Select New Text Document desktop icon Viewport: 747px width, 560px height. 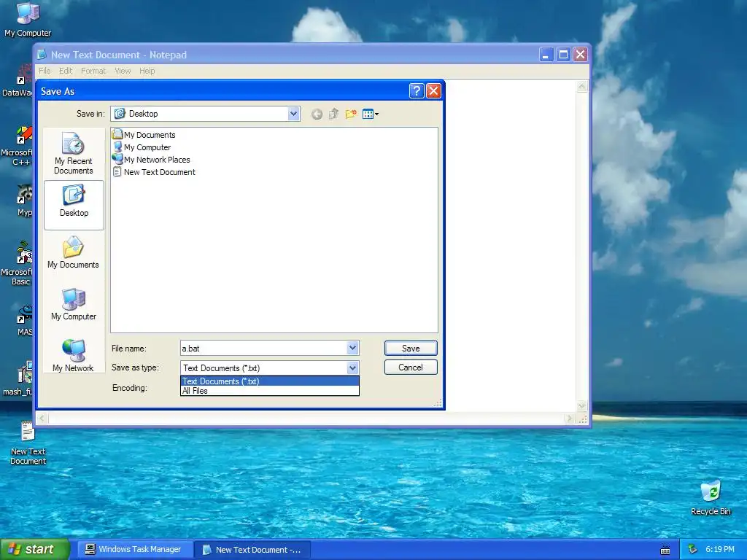point(28,443)
